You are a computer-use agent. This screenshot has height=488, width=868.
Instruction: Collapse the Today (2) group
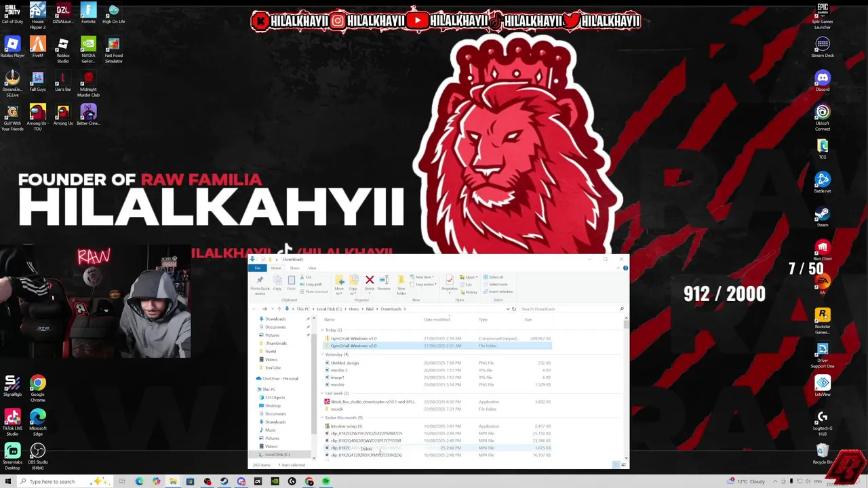(322, 330)
